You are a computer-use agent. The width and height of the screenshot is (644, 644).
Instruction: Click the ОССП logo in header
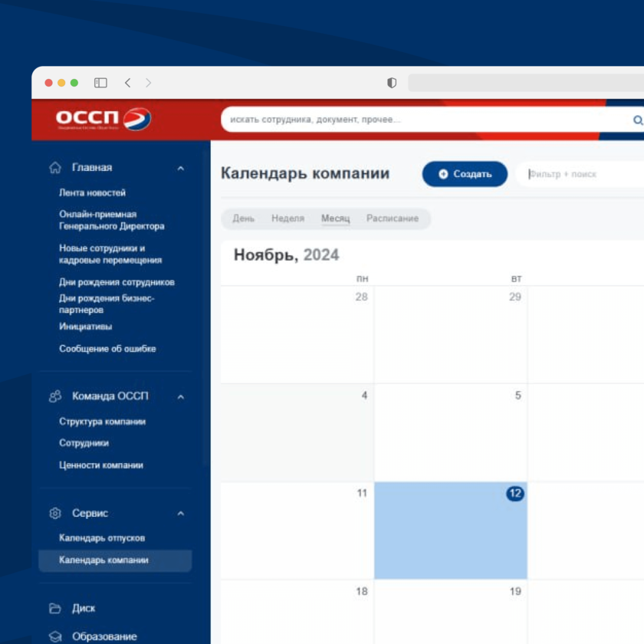tap(103, 119)
